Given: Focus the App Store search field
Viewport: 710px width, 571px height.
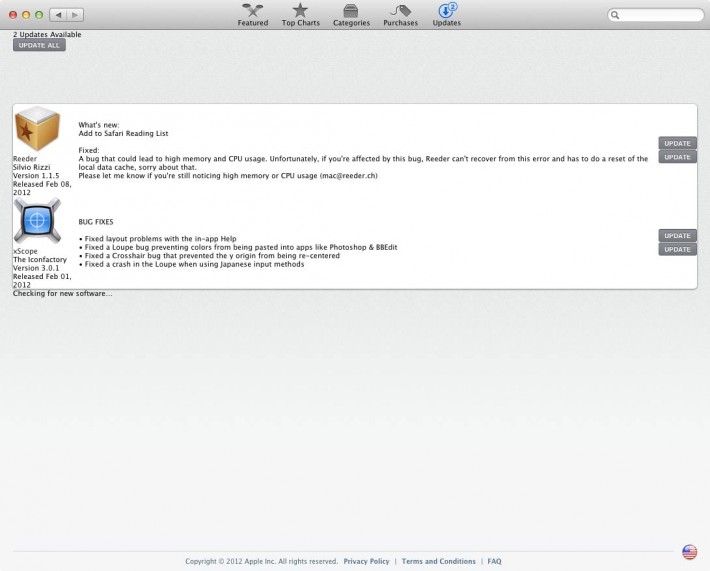Looking at the screenshot, I should [655, 15].
